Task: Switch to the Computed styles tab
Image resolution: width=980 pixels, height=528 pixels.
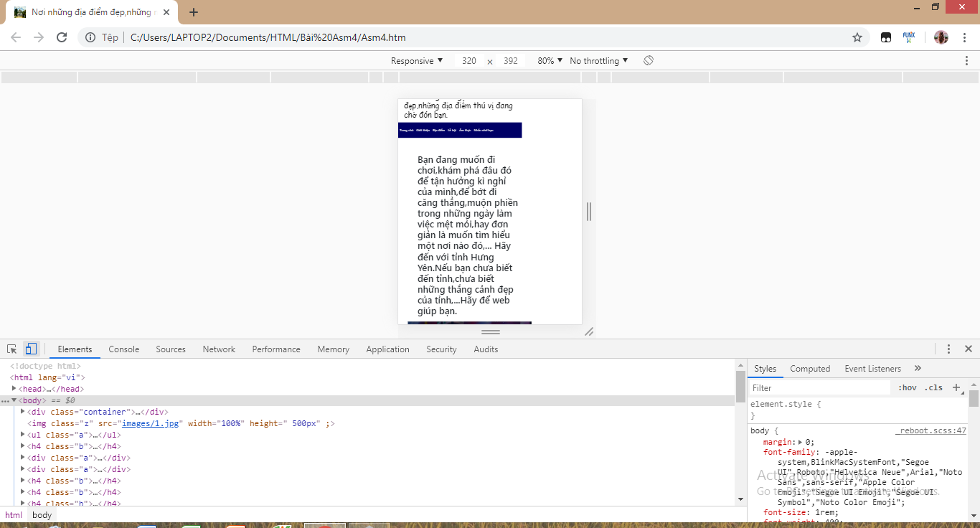Action: click(x=810, y=369)
